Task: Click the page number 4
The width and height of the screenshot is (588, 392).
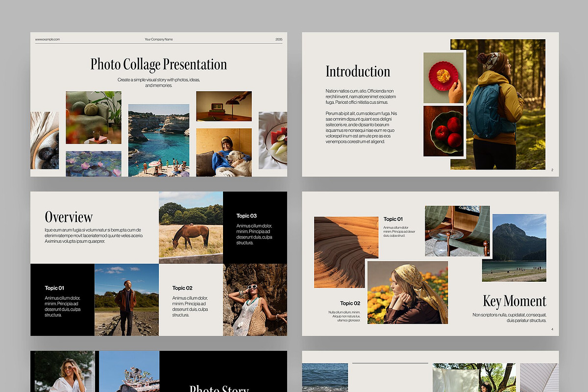Action: (x=552, y=329)
